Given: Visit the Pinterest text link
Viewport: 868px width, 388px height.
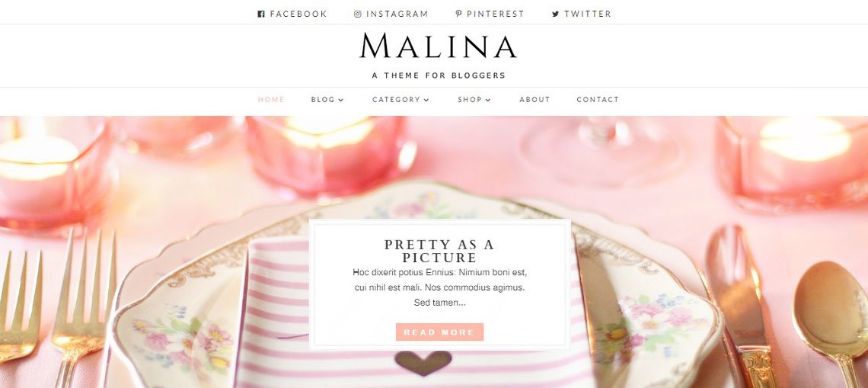Looking at the screenshot, I should pyautogui.click(x=495, y=14).
